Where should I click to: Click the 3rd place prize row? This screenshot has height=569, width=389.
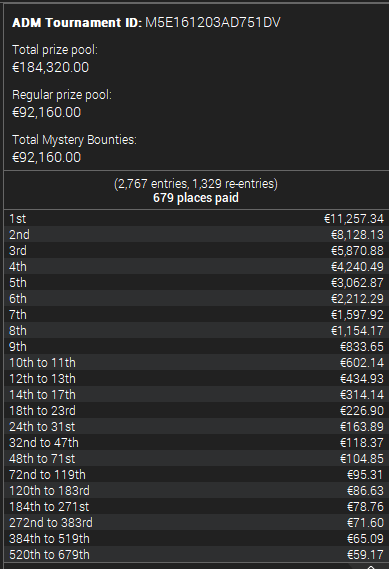[x=196, y=250]
